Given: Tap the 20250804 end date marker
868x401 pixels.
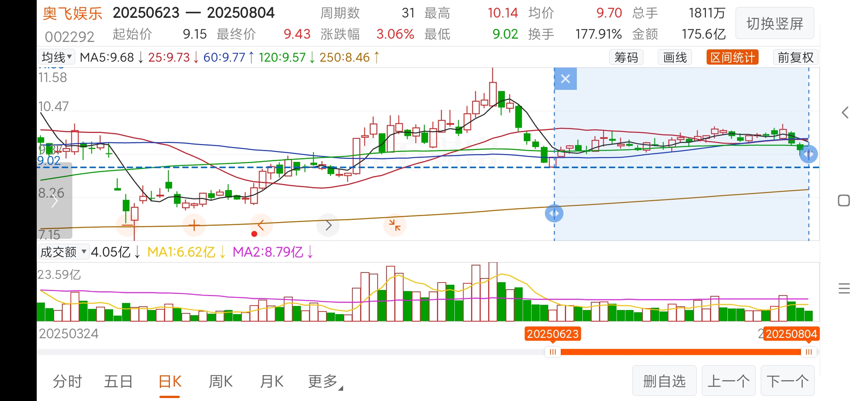Looking at the screenshot, I should [x=792, y=334].
